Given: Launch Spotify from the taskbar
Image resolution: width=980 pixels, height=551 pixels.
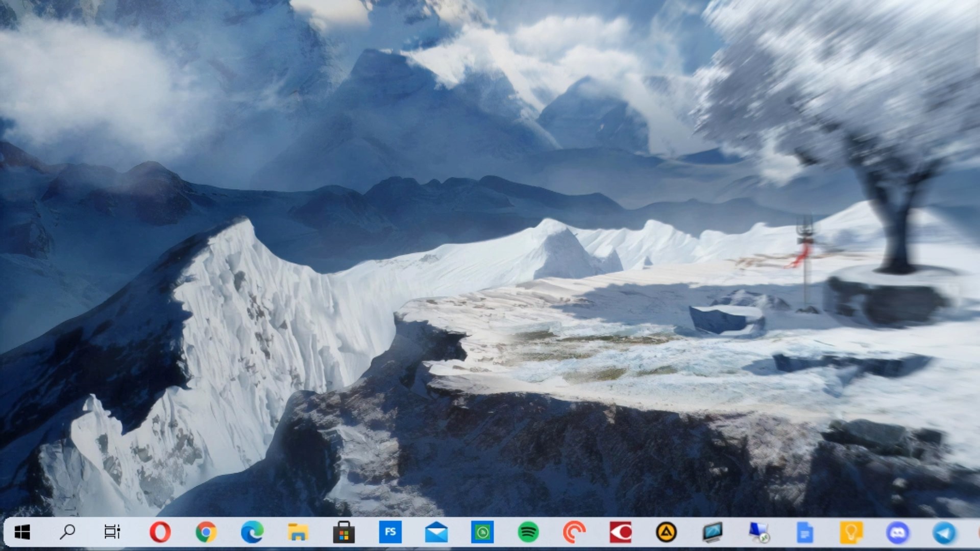Looking at the screenshot, I should tap(528, 533).
